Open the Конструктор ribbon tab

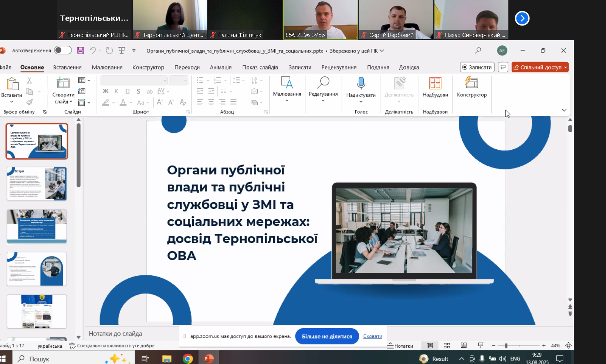[148, 67]
